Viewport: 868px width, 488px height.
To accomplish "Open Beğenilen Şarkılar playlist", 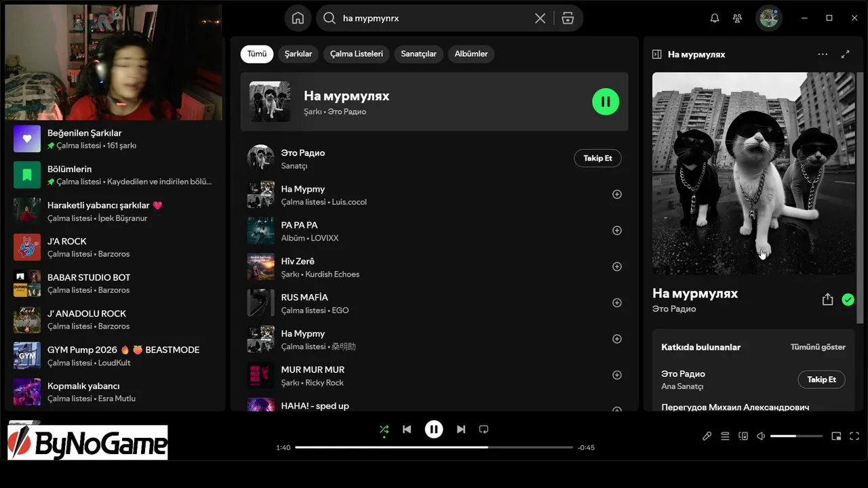I will click(115, 139).
